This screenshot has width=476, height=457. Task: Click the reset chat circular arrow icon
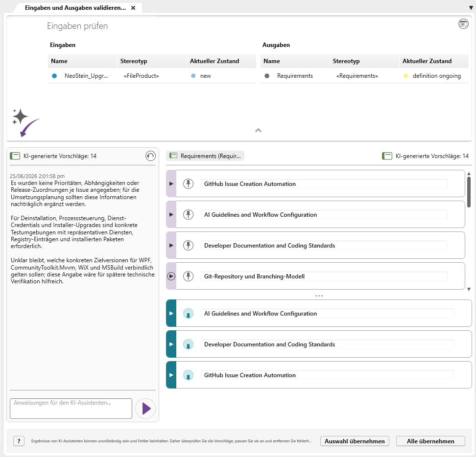[x=150, y=156]
